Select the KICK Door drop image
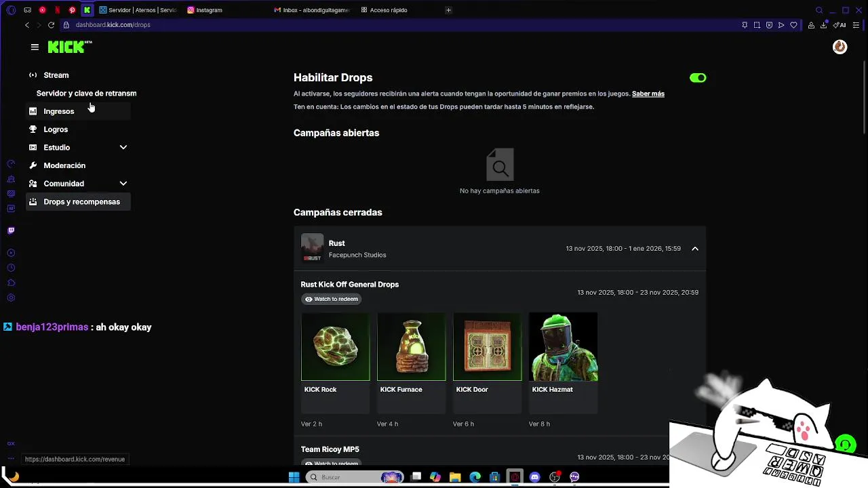This screenshot has width=868, height=488. click(x=488, y=346)
